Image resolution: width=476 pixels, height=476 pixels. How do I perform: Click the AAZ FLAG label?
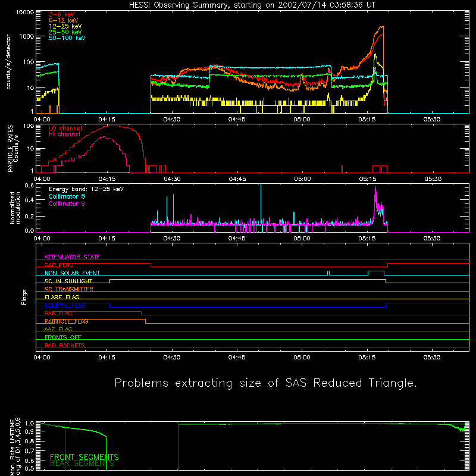coord(58,329)
